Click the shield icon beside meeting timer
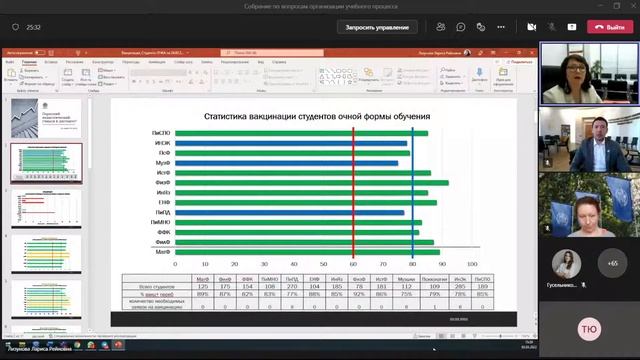Screen dimensions: 640x360 click(x=16, y=27)
